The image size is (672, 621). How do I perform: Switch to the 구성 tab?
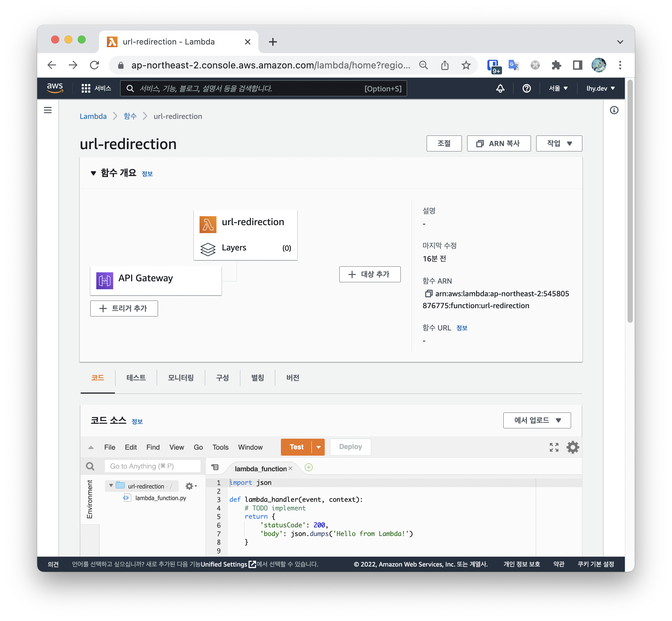222,378
